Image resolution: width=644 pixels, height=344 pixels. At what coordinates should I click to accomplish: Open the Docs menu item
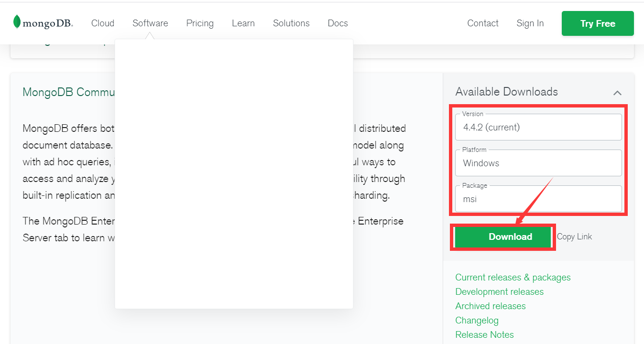338,23
